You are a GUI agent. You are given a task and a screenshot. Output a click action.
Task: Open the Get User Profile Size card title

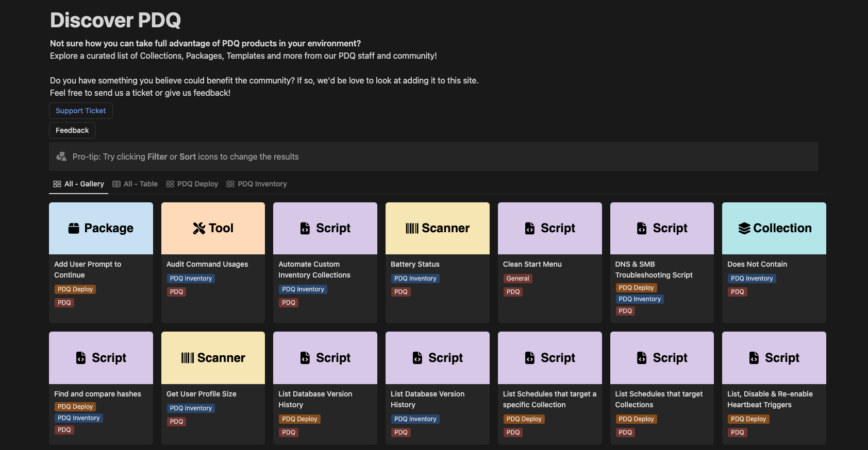point(202,394)
